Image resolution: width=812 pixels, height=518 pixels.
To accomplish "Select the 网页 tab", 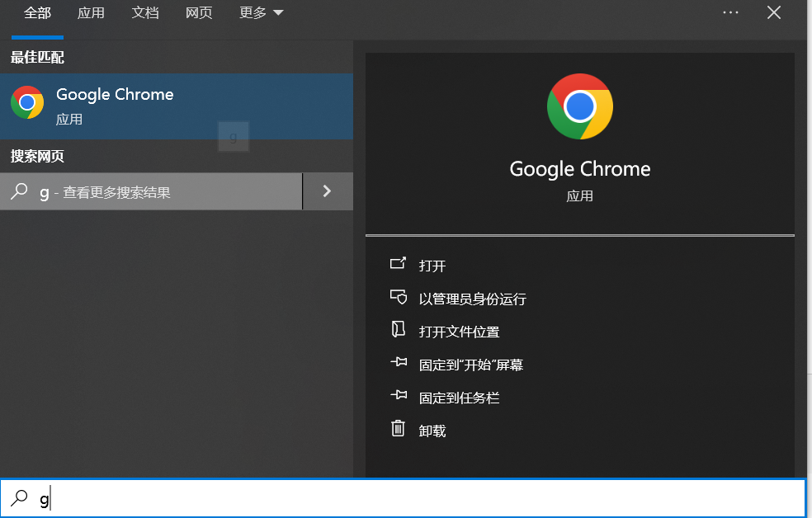I will pyautogui.click(x=198, y=13).
